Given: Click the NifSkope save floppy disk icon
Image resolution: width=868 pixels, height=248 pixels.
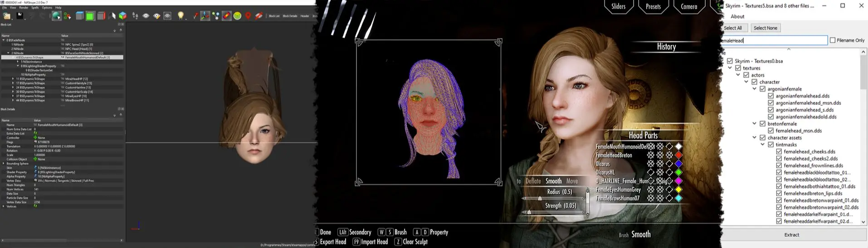Looking at the screenshot, I should (x=20, y=16).
